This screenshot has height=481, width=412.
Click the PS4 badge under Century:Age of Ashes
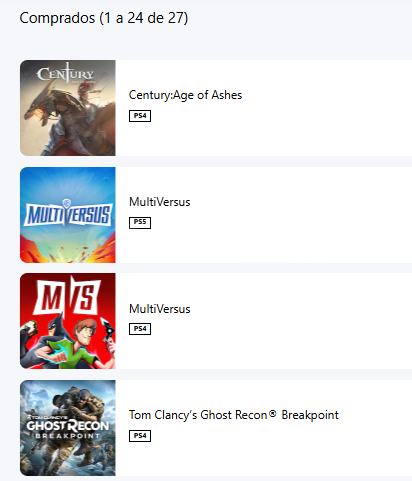[140, 116]
